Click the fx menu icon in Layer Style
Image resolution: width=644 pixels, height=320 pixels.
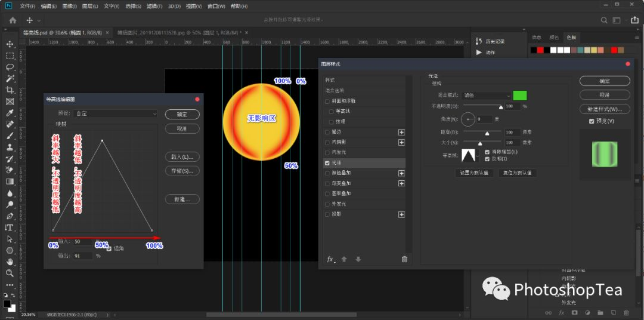pyautogui.click(x=330, y=259)
